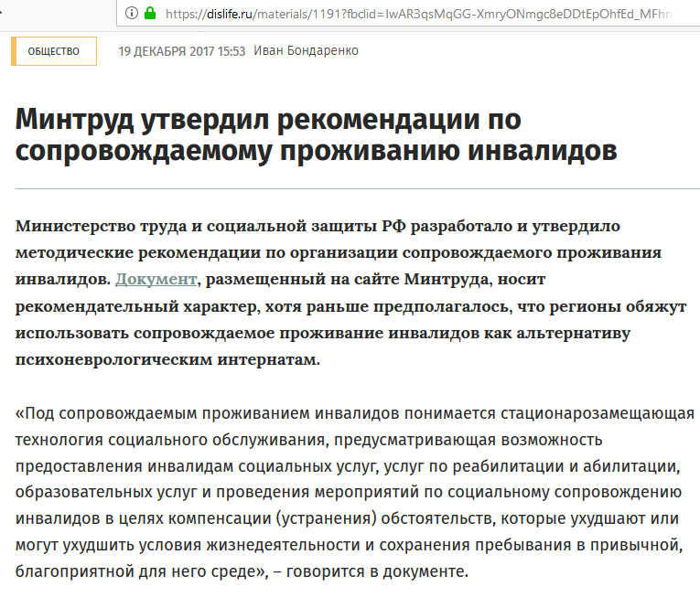
Task: Open the Документ hyperlink in the lead paragraph
Action: 156,279
